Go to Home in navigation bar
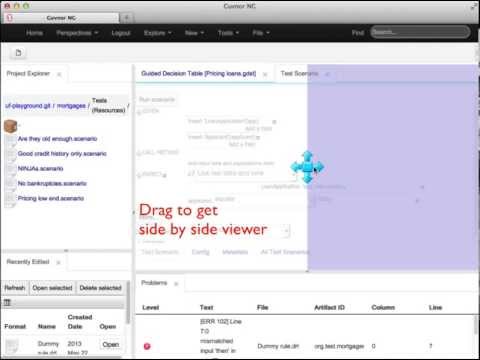480x360 pixels. click(x=34, y=33)
